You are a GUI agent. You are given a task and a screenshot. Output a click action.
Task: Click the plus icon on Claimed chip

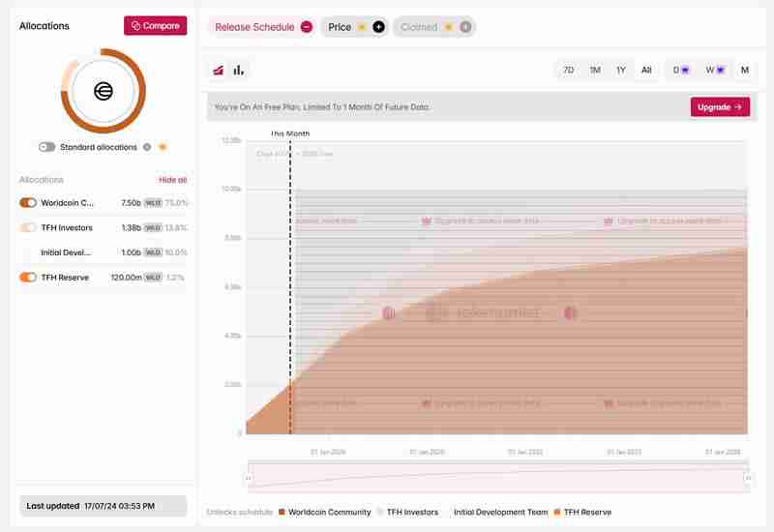tap(465, 27)
